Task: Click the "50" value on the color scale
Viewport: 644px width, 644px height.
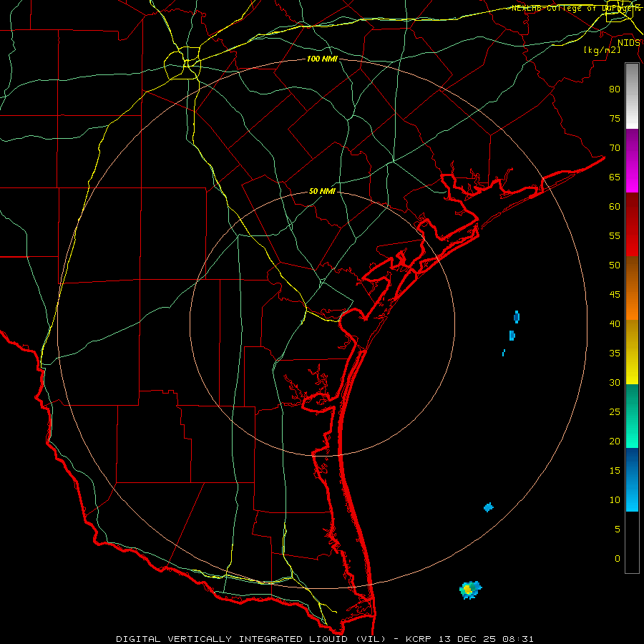Action: 615,265
